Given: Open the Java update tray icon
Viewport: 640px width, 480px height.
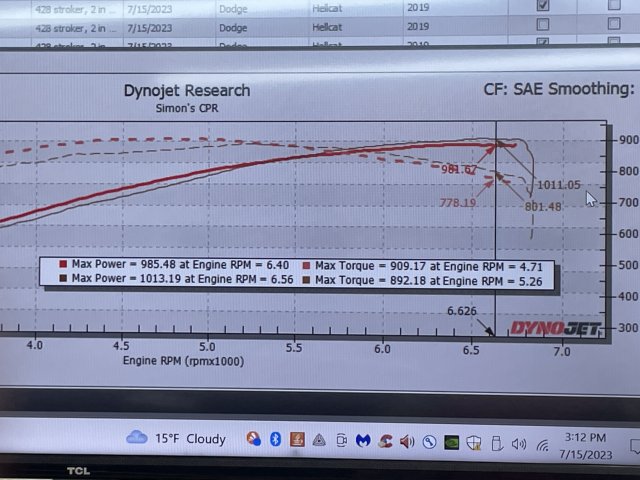Looking at the screenshot, I should (297, 440).
